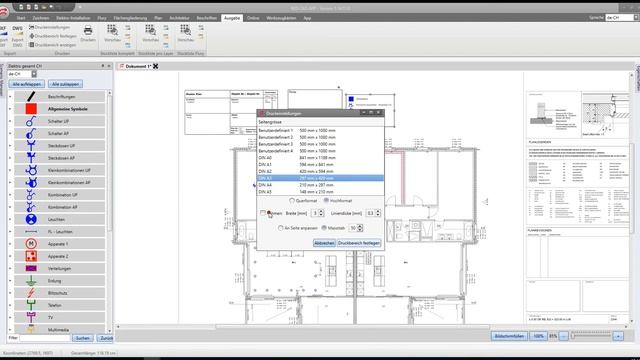Pick the TV symbol icon
This screenshot has width=640, height=360.
tap(31, 318)
